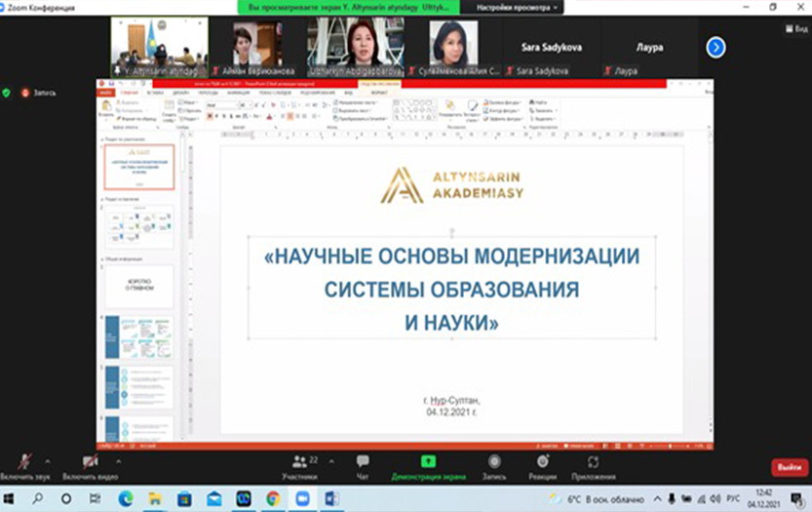Screen dimensions: 812x512
Task: Open Настройки просмотра view options dropdown
Action: 518,7
